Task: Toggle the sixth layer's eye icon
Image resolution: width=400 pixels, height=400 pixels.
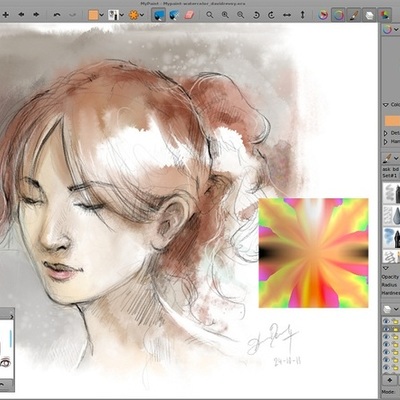Action: point(386,360)
